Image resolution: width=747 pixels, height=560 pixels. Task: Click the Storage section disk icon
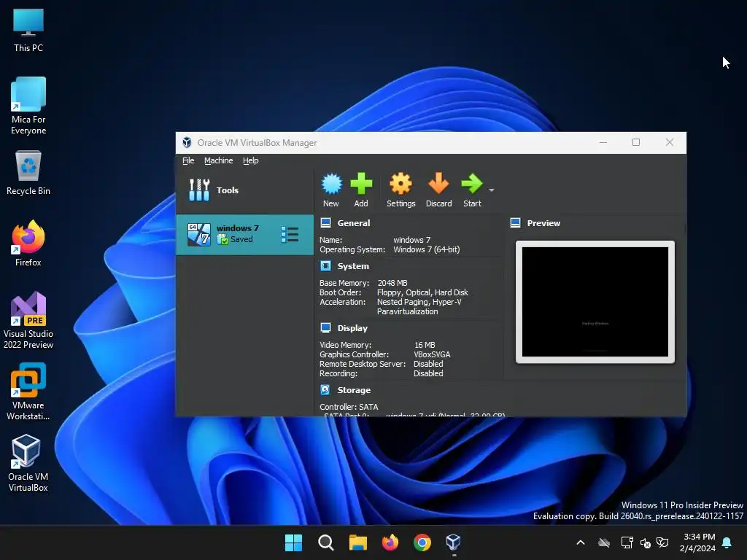pos(325,389)
